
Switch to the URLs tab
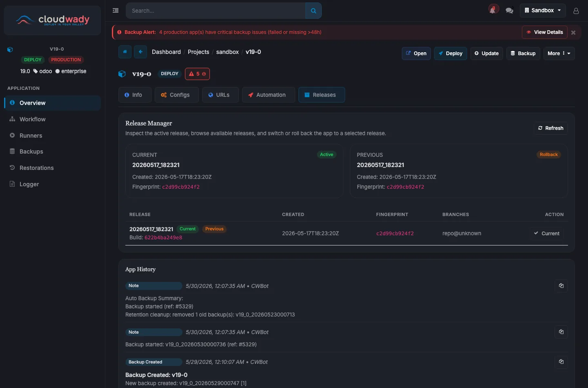[x=220, y=95]
